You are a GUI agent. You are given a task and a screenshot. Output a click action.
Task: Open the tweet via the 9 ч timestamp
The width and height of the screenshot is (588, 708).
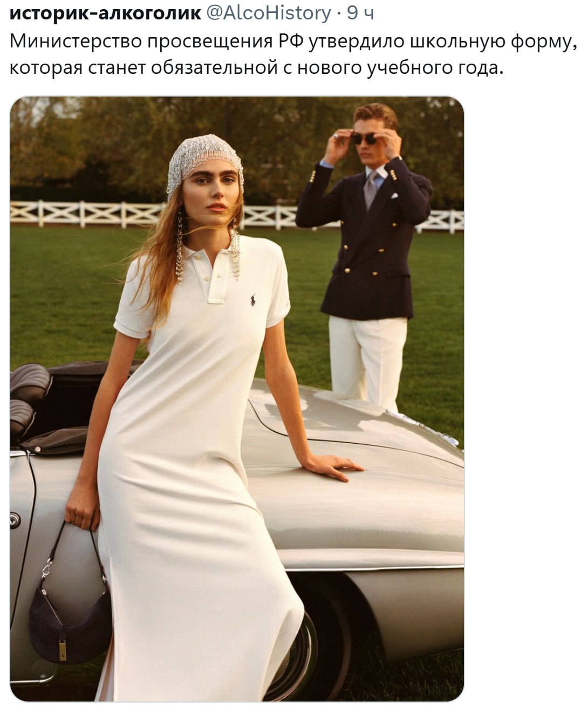[x=360, y=12]
